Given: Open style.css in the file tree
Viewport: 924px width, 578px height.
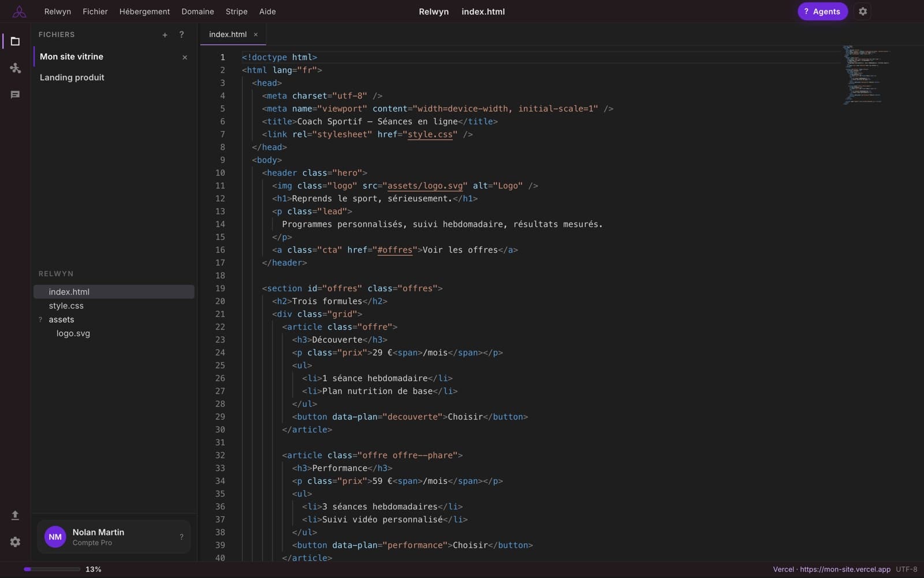Looking at the screenshot, I should point(114,306).
